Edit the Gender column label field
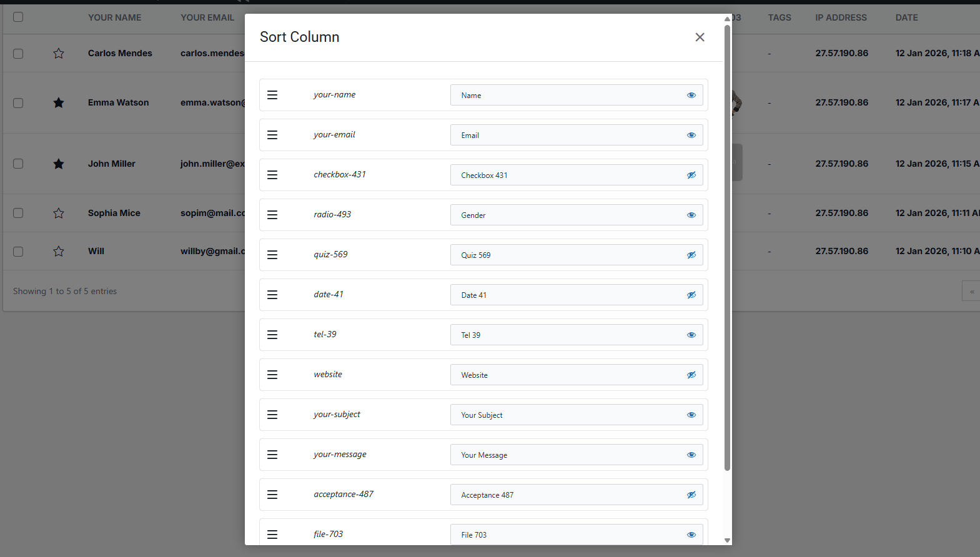The width and height of the screenshot is (980, 557). pos(568,215)
